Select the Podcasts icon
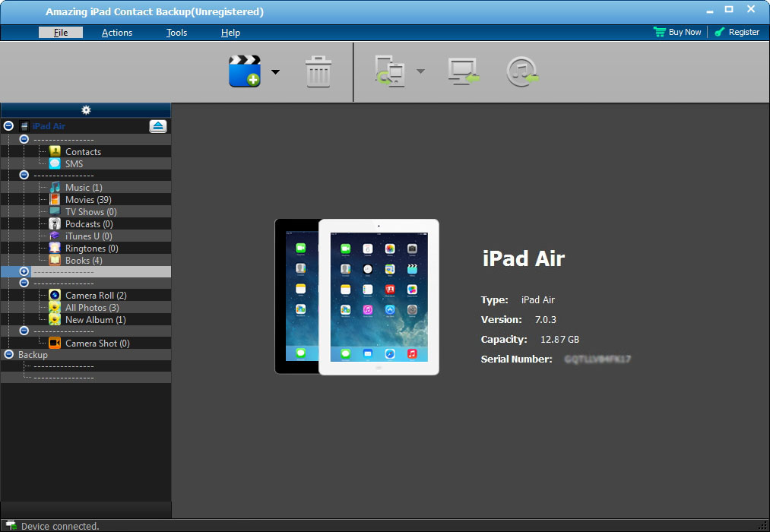The image size is (770, 532). coord(55,223)
